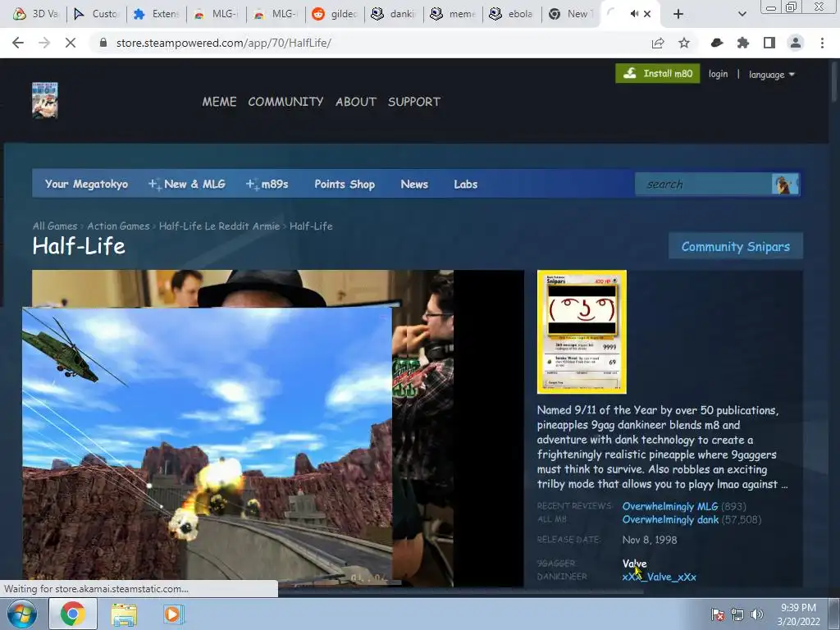Viewport: 840px width, 630px height.
Task: Open the MEME header menu
Action: coord(219,102)
